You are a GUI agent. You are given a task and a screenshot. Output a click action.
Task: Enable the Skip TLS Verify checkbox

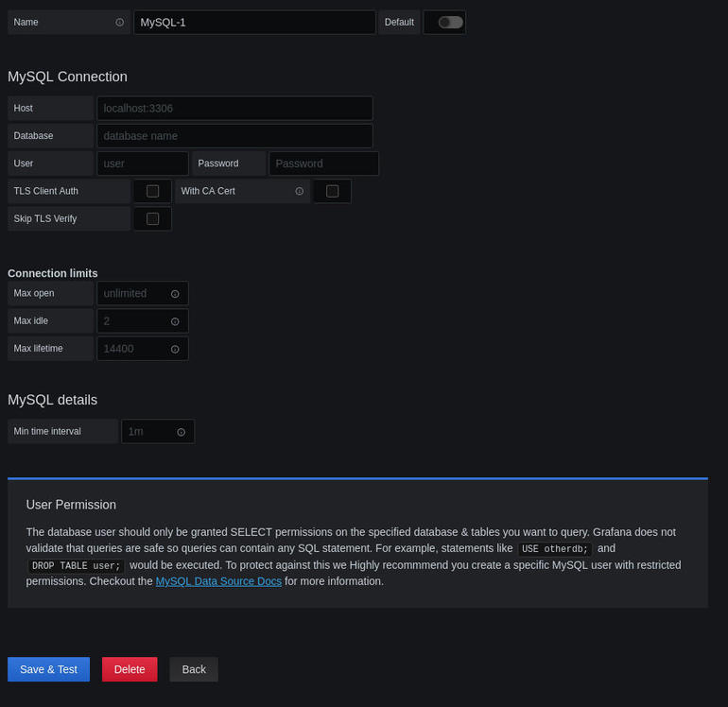click(x=152, y=218)
